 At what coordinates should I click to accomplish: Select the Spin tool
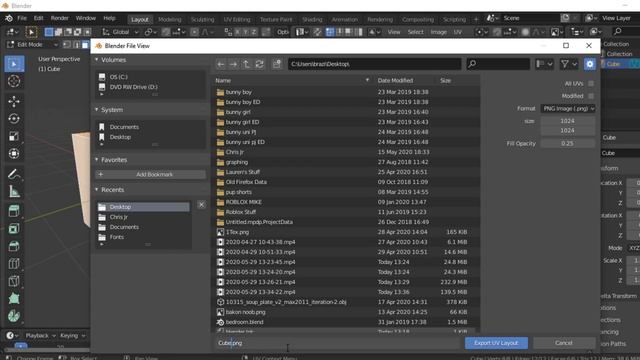(14, 316)
